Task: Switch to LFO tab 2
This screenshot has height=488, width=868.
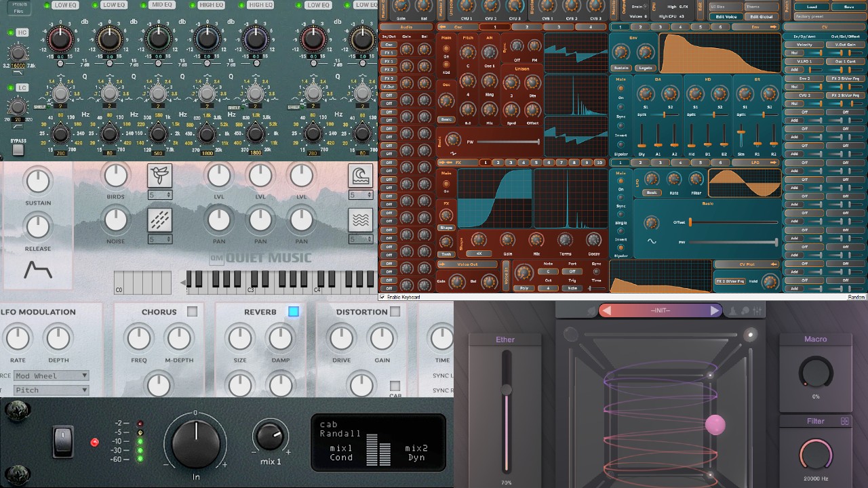Action: [x=640, y=163]
